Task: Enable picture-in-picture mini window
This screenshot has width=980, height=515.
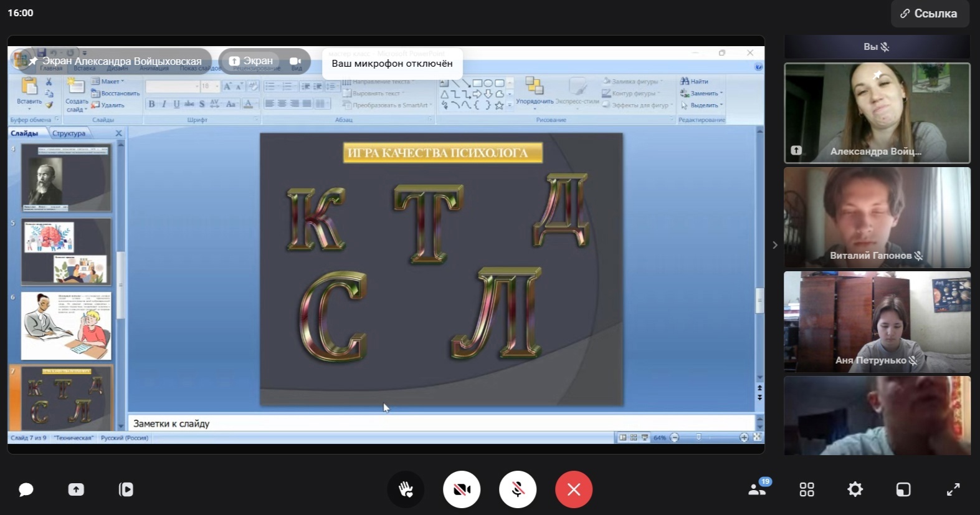Action: (903, 489)
